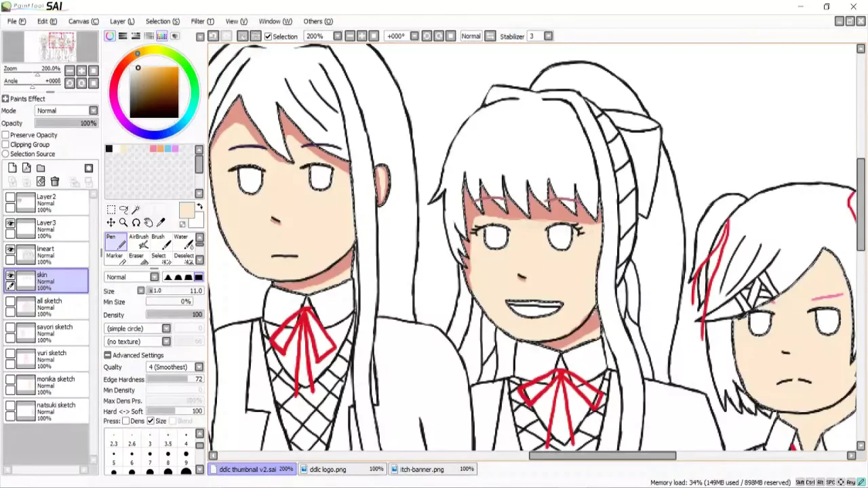Collapse the Advanced Settings section

107,355
